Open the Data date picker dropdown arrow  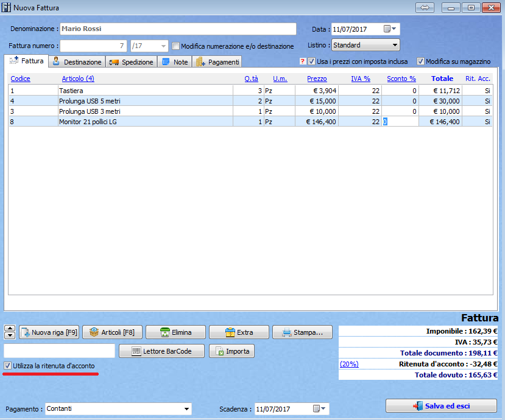click(394, 29)
